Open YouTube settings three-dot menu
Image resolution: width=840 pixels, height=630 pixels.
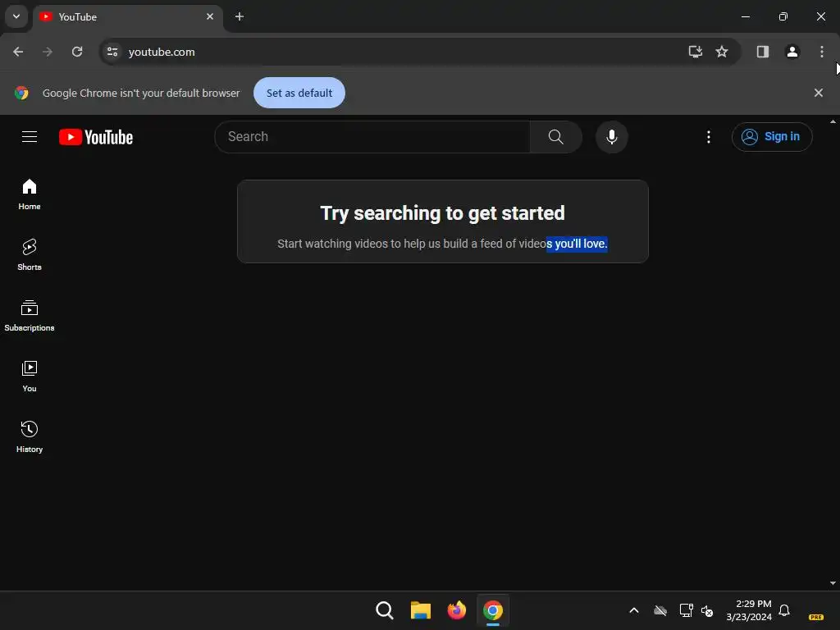coord(708,137)
